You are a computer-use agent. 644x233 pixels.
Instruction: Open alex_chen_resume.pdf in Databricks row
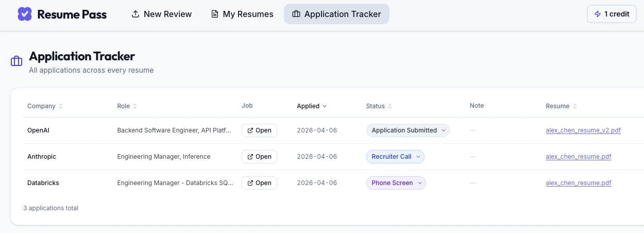click(579, 183)
